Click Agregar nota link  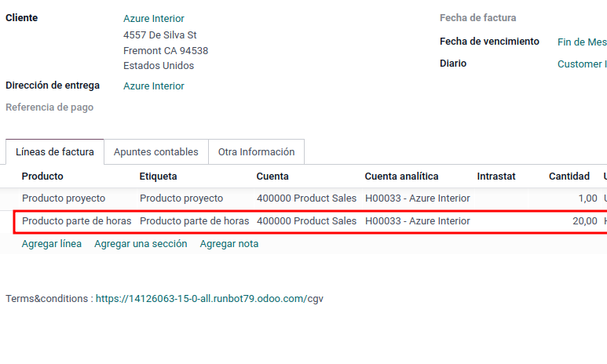coord(229,244)
